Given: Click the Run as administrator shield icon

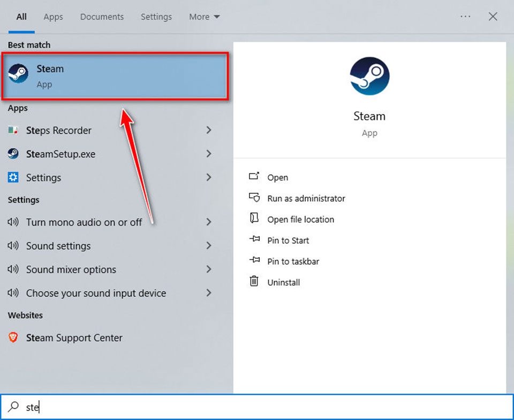Looking at the screenshot, I should click(x=254, y=197).
